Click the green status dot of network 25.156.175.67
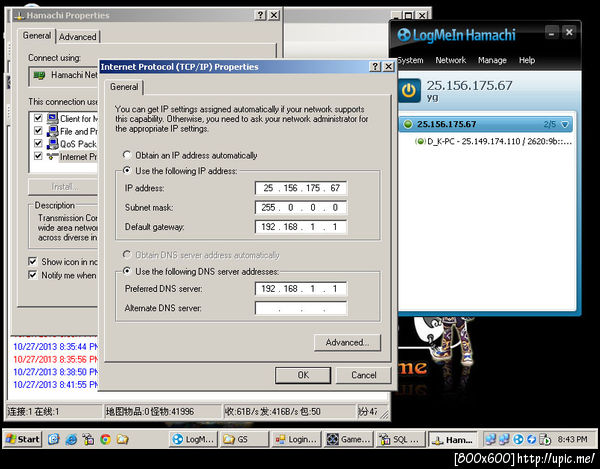 tap(408, 124)
